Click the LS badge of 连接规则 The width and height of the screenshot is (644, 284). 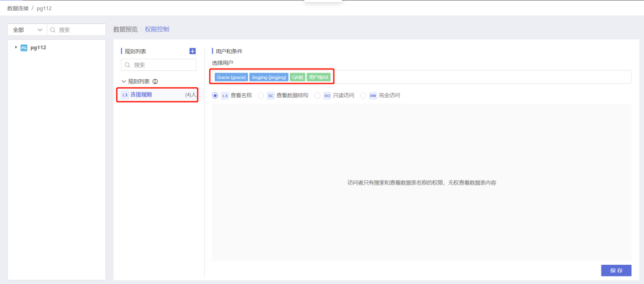pyautogui.click(x=125, y=95)
